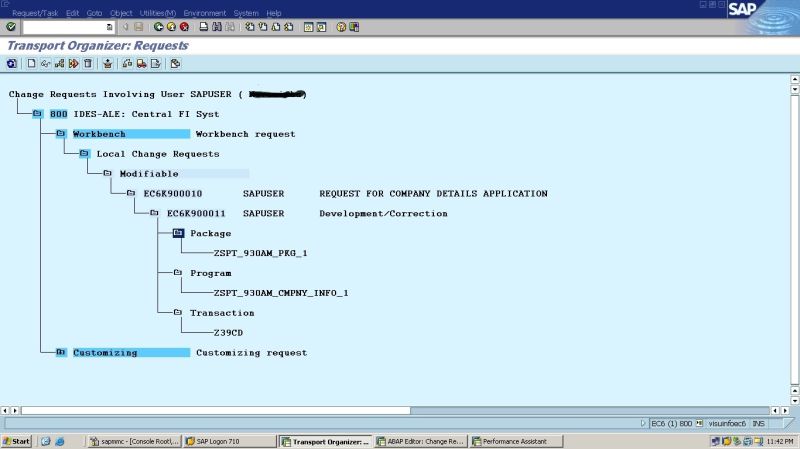
Task: Select Development/Correction description text
Action: tap(383, 213)
